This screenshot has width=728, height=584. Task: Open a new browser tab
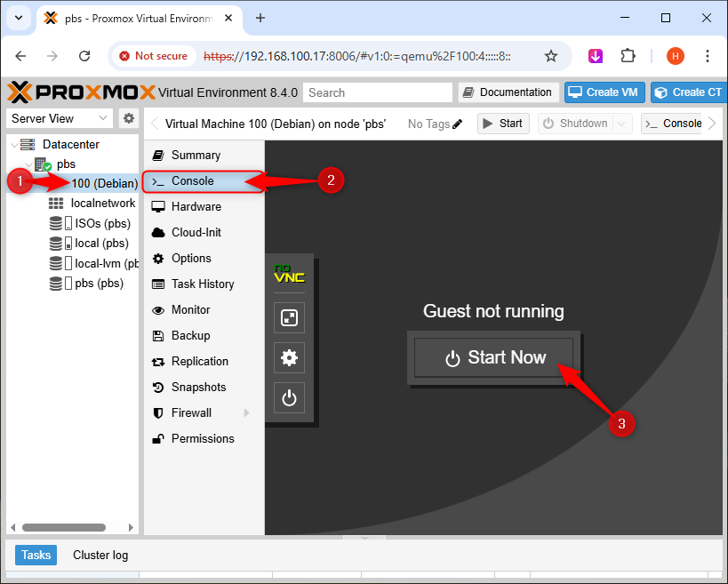(x=260, y=18)
